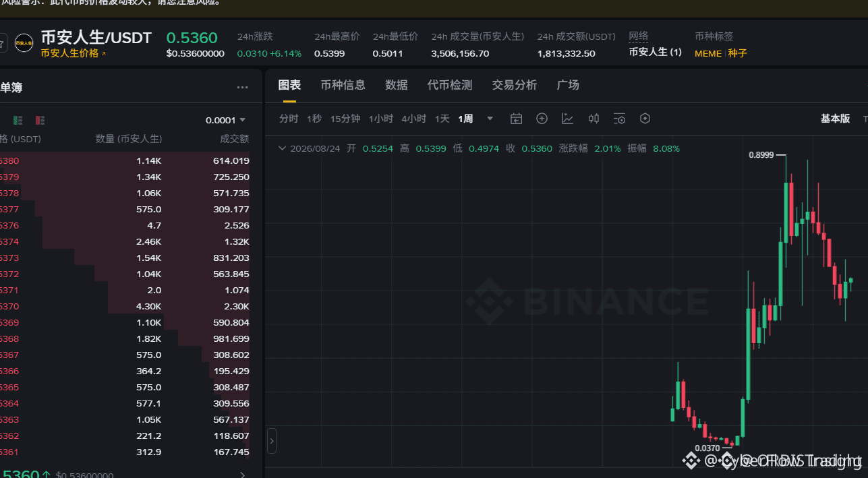868x478 pixels.
Task: Click the 24h turnover value 1,813,332.50
Action: pos(567,53)
